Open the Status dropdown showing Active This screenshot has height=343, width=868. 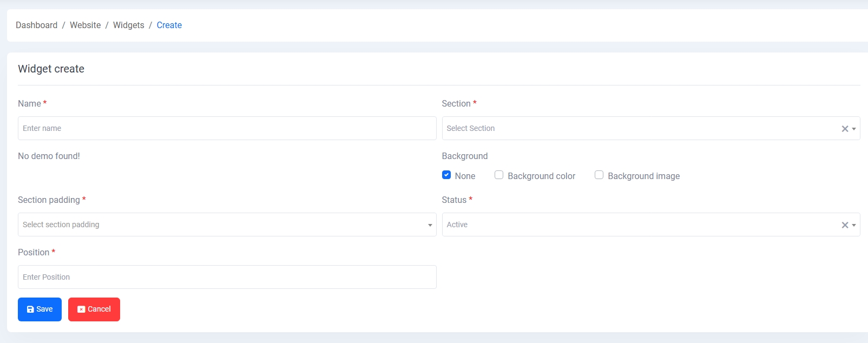[651, 225]
